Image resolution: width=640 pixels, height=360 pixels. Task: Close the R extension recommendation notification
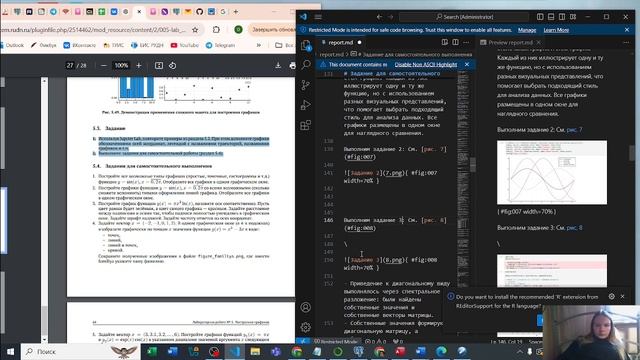coord(622,297)
